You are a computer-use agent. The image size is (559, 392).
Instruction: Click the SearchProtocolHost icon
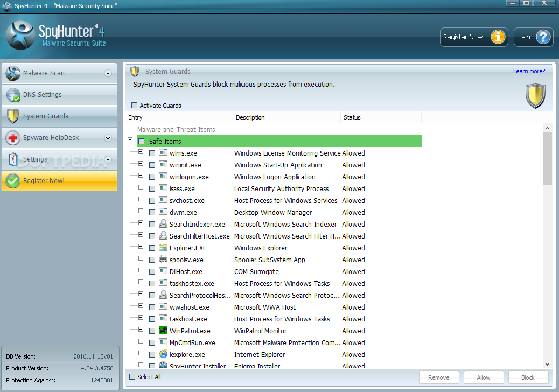coord(163,295)
